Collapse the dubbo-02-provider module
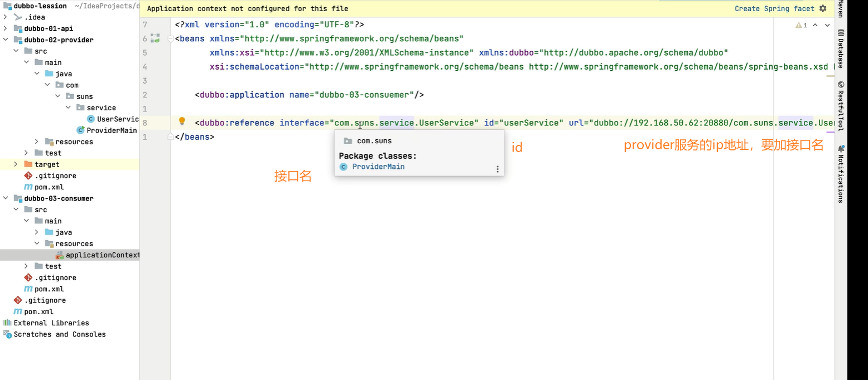The width and height of the screenshot is (868, 380). click(x=6, y=40)
